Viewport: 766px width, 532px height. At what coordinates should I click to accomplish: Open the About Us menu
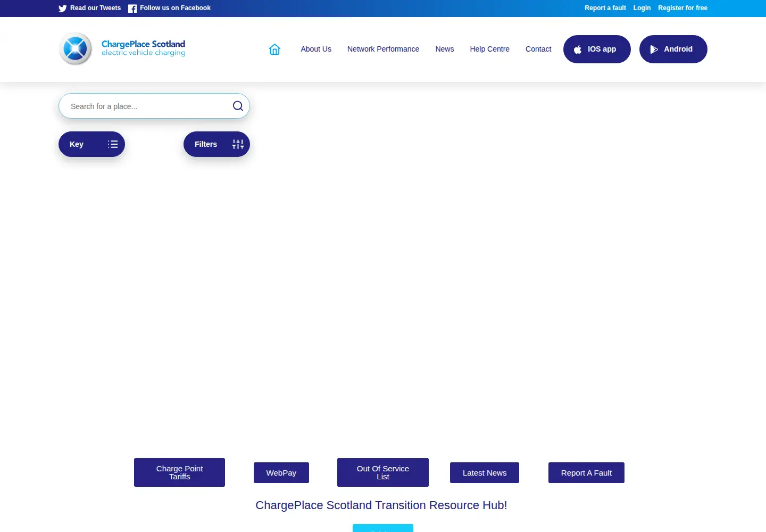coord(316,49)
